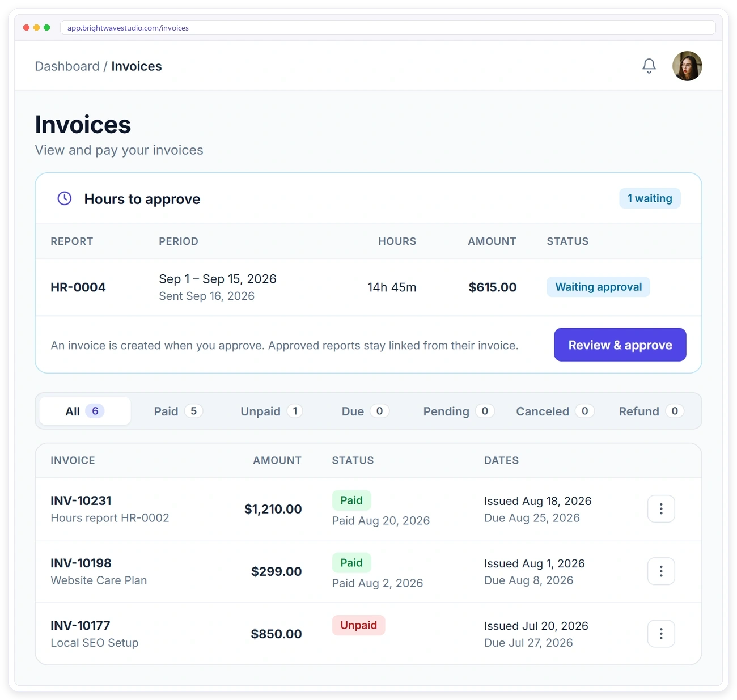Open invoice INV-10198
737x700 pixels.
[81, 563]
